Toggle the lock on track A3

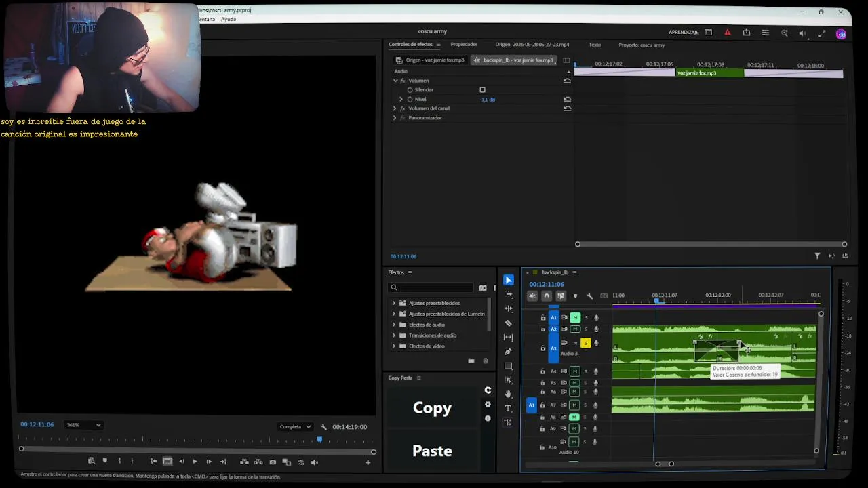(x=542, y=348)
